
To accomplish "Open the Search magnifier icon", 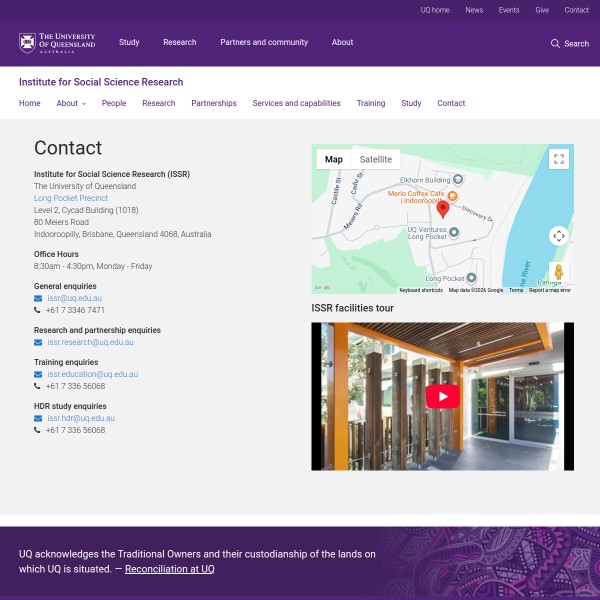I will pos(555,43).
